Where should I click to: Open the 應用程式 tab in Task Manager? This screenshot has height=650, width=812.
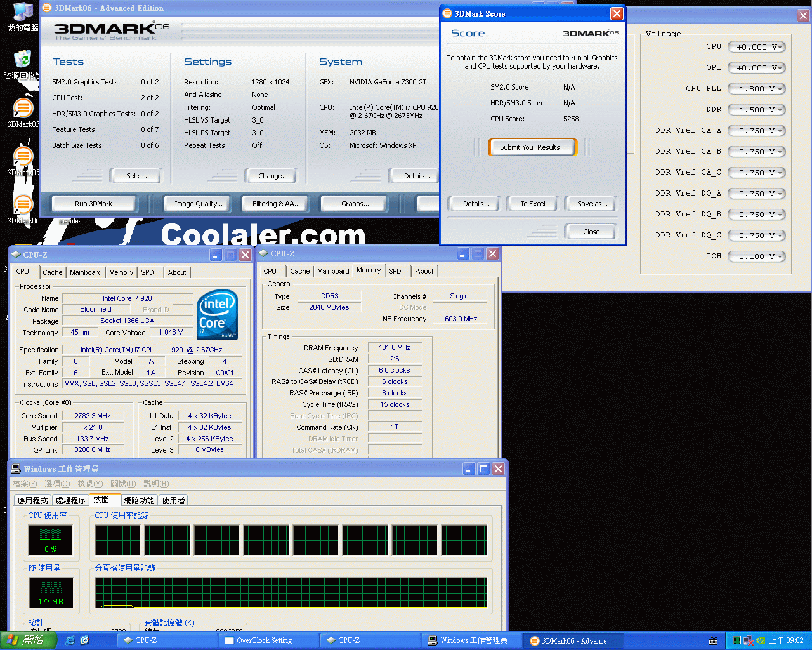pos(32,500)
